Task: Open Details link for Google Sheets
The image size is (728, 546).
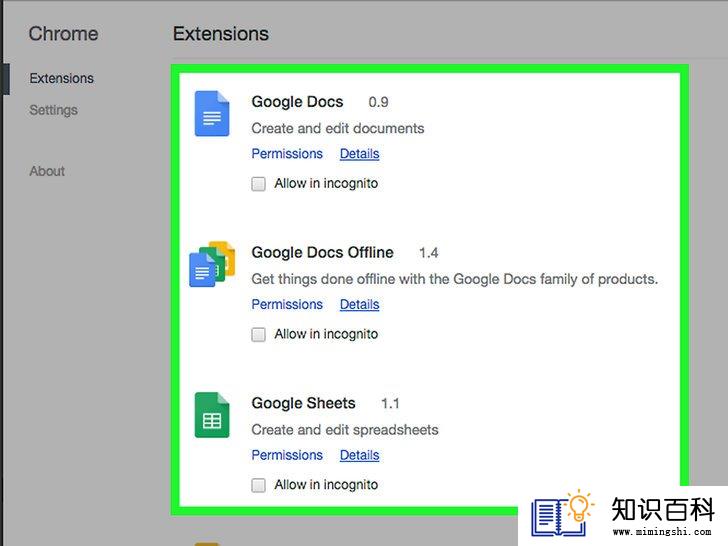Action: pyautogui.click(x=359, y=455)
